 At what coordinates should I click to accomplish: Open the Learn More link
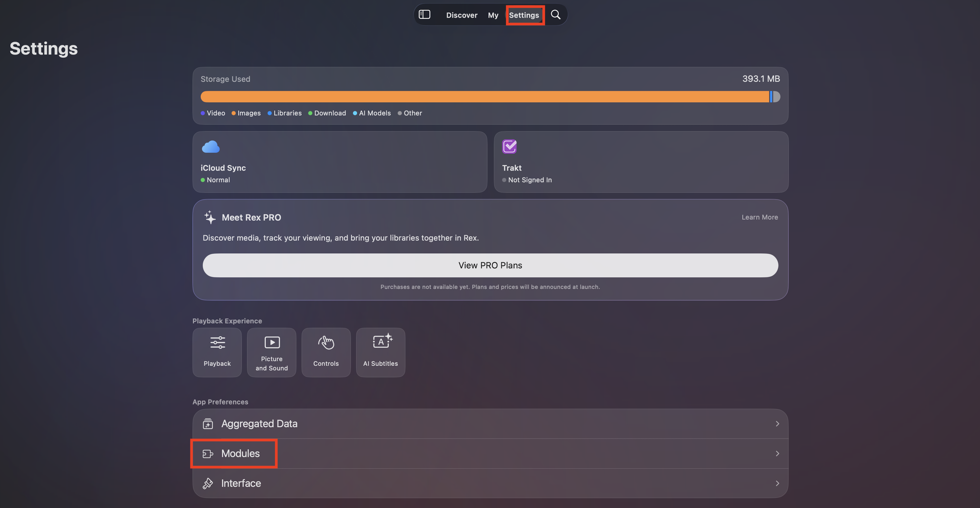759,217
